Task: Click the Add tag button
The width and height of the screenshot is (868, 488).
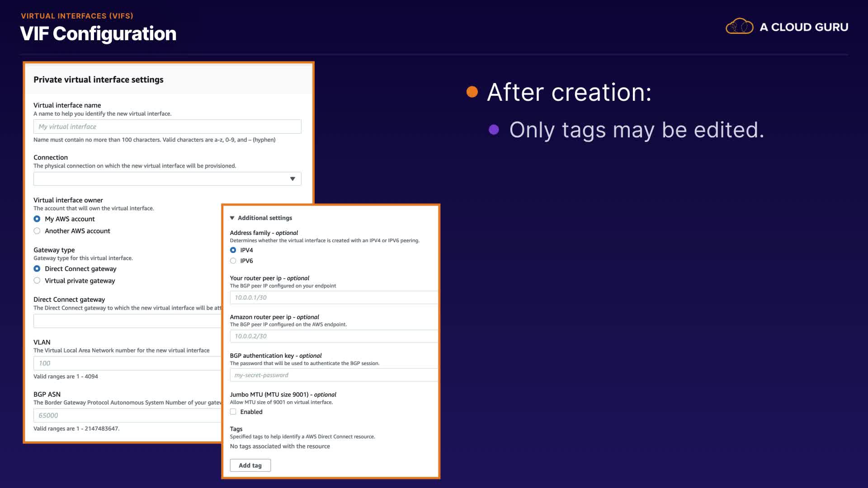Action: (x=250, y=465)
